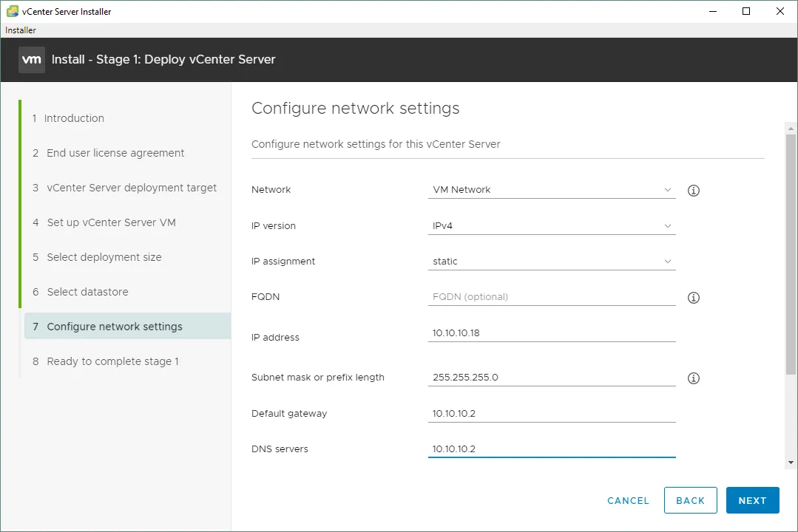This screenshot has height=532, width=798.
Task: Click into the FQDN optional input field
Action: [552, 297]
